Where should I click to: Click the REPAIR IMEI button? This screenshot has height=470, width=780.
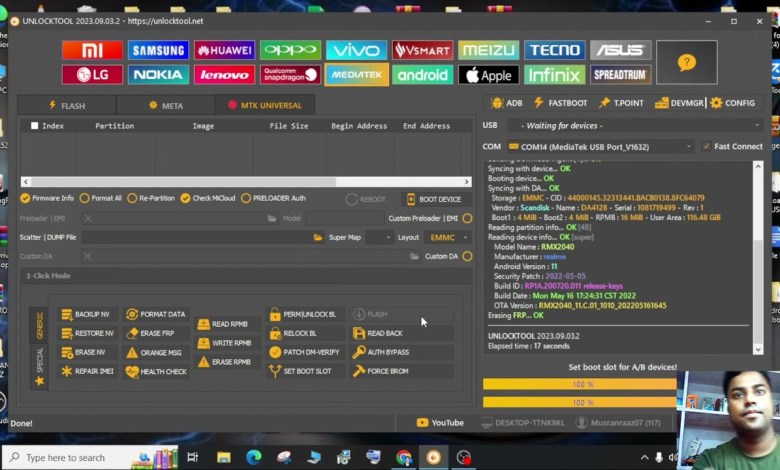(x=88, y=371)
